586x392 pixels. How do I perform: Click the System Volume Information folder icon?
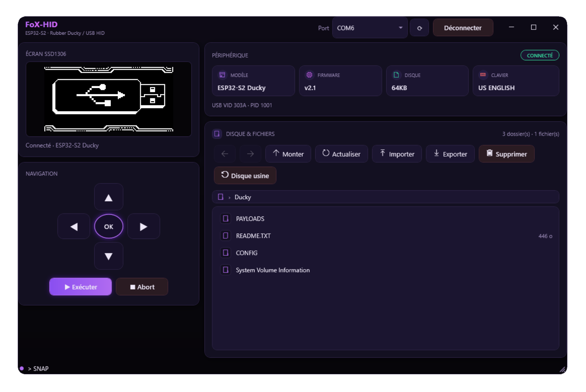[x=226, y=270]
